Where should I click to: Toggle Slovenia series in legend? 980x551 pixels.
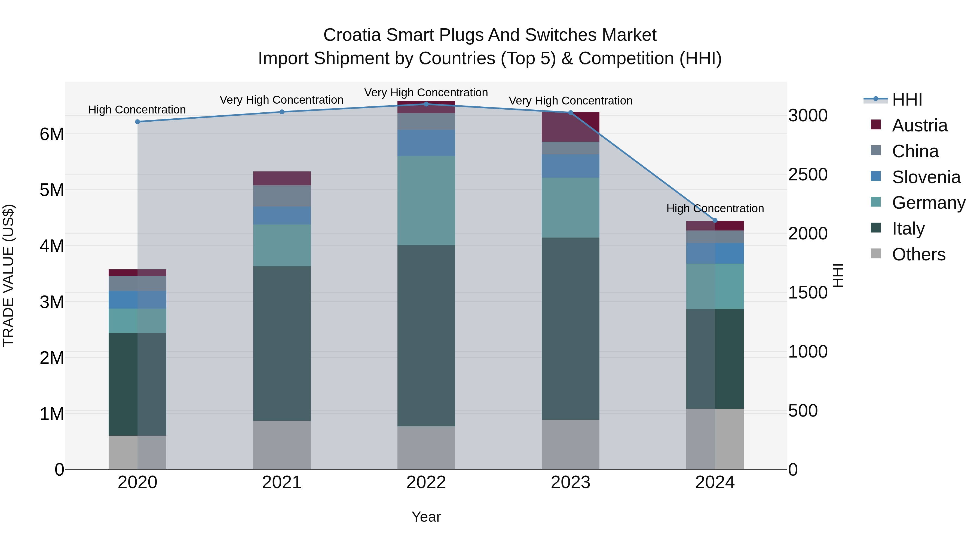point(916,177)
